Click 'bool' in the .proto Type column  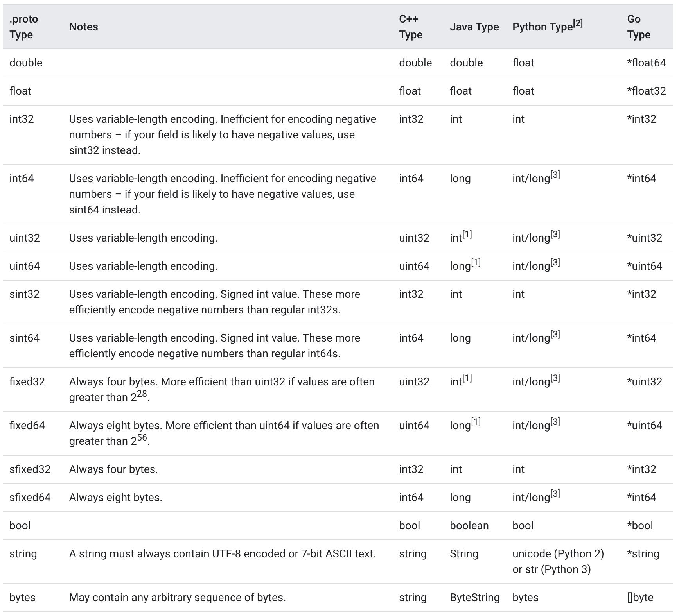(20, 526)
